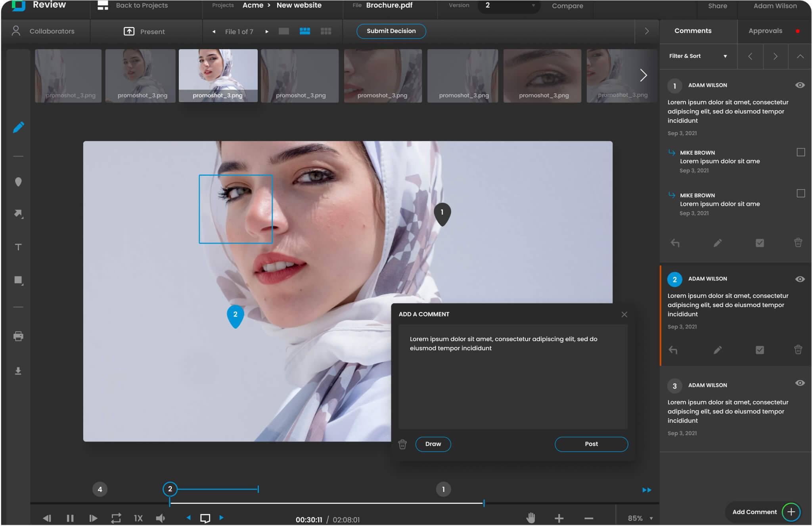812x526 pixels.
Task: Open the Filter & Sort dropdown
Action: coord(698,56)
